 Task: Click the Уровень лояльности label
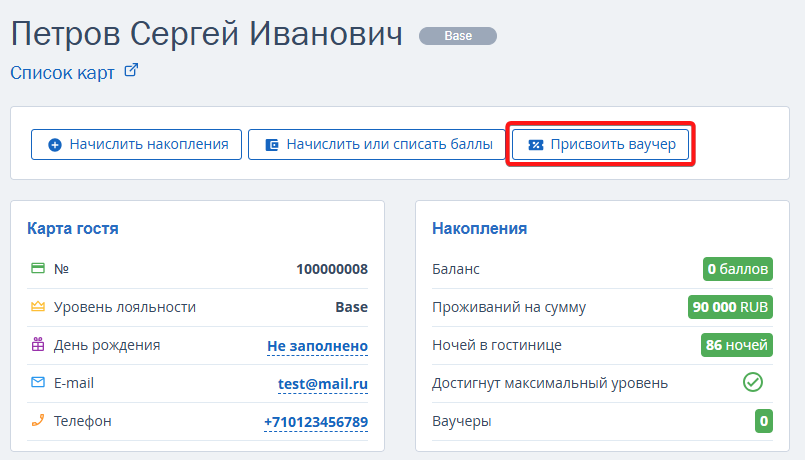[125, 307]
